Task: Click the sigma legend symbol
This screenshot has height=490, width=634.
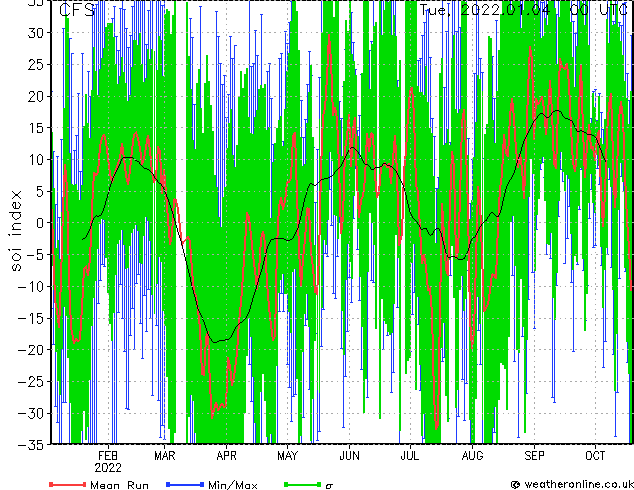Action: [x=329, y=486]
